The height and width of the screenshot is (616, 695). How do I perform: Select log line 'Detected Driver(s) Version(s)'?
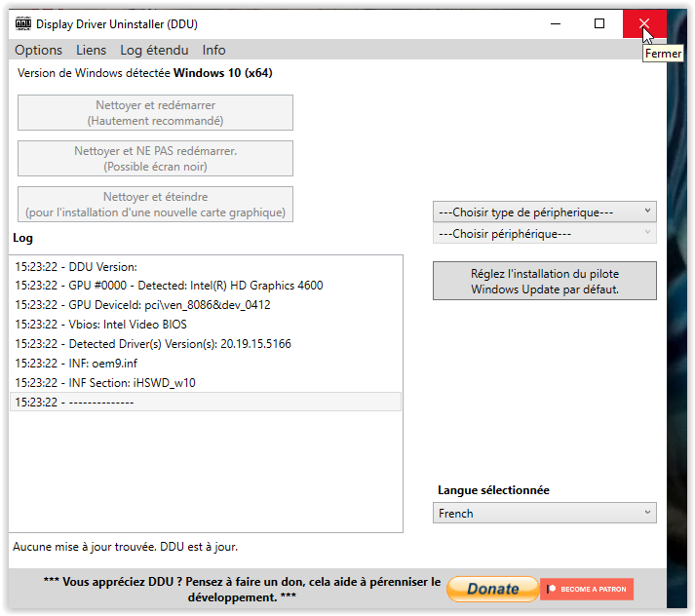206,344
